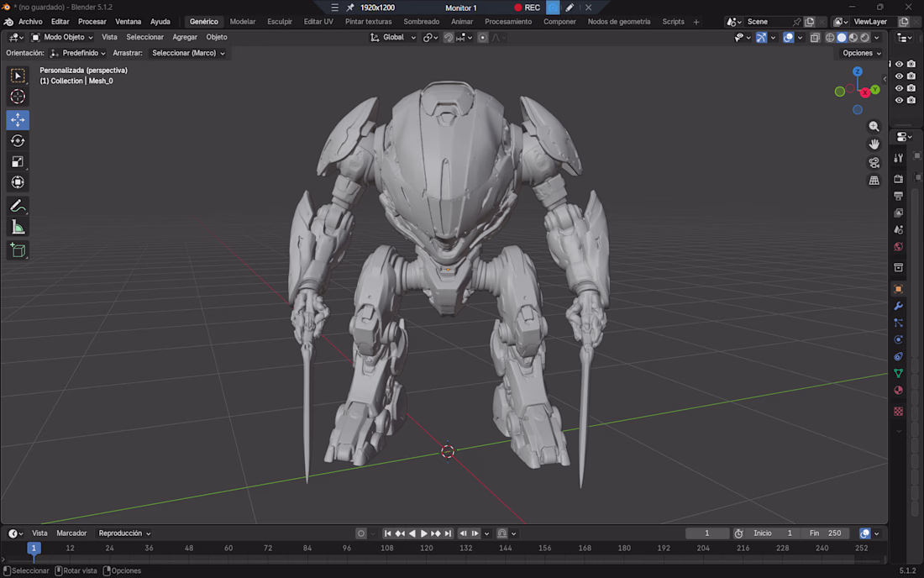Image resolution: width=924 pixels, height=578 pixels.
Task: Expand the Global orientation dropdown
Action: (393, 37)
